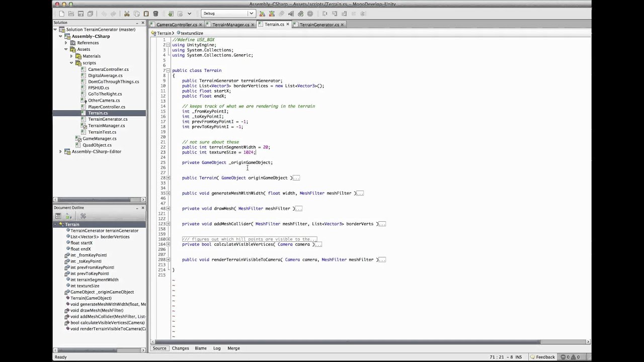Open the Changes view tab

click(180, 348)
